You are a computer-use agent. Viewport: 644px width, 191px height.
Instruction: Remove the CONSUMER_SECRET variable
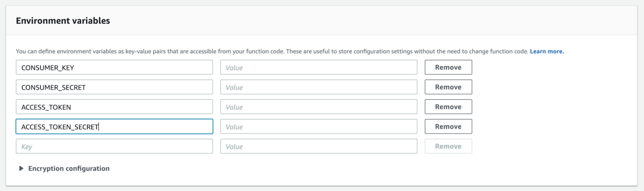click(x=448, y=87)
